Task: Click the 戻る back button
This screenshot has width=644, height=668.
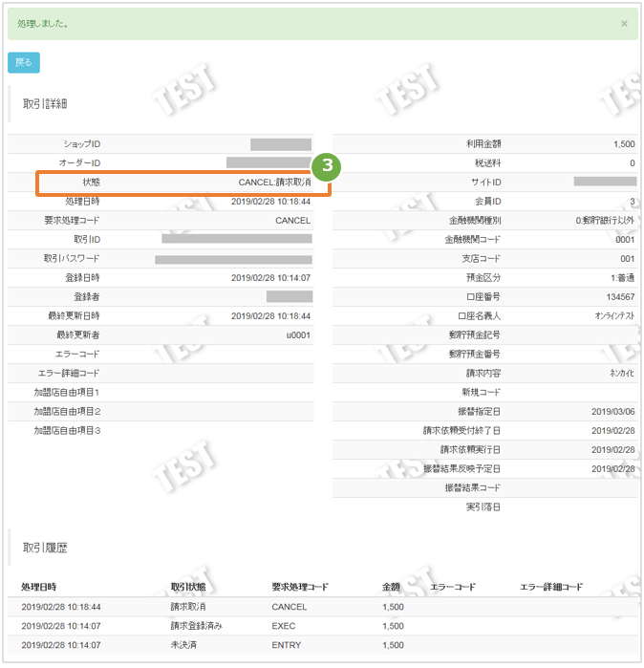Action: click(24, 63)
